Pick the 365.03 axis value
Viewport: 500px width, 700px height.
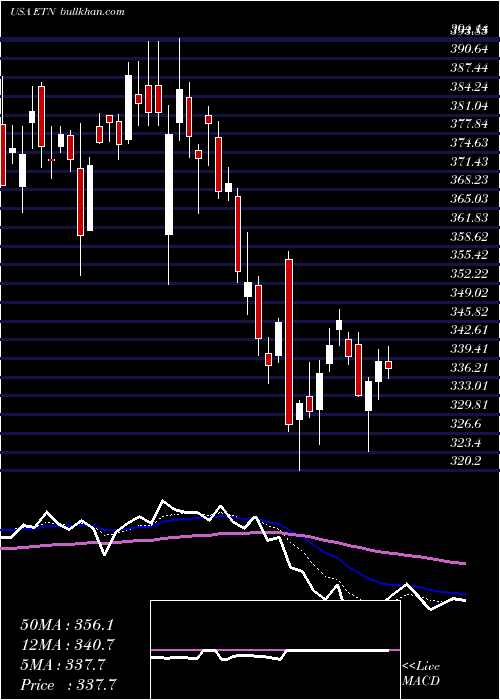[469, 199]
